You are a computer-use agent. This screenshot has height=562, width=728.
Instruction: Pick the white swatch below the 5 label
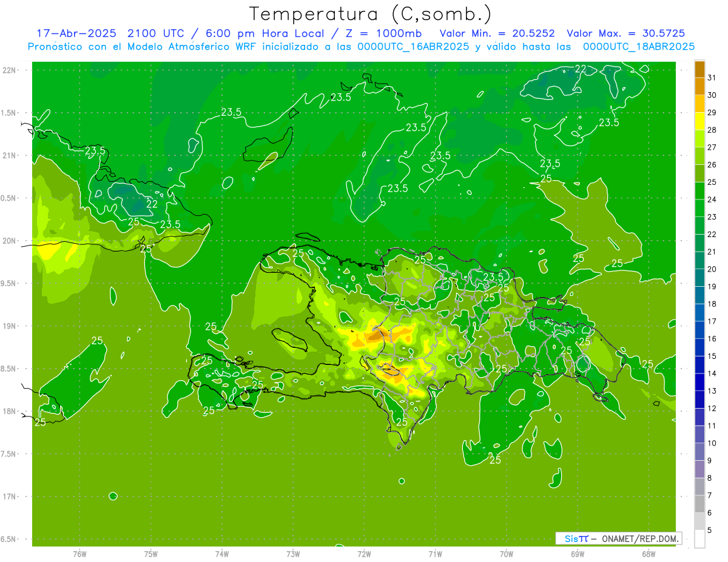click(x=699, y=539)
